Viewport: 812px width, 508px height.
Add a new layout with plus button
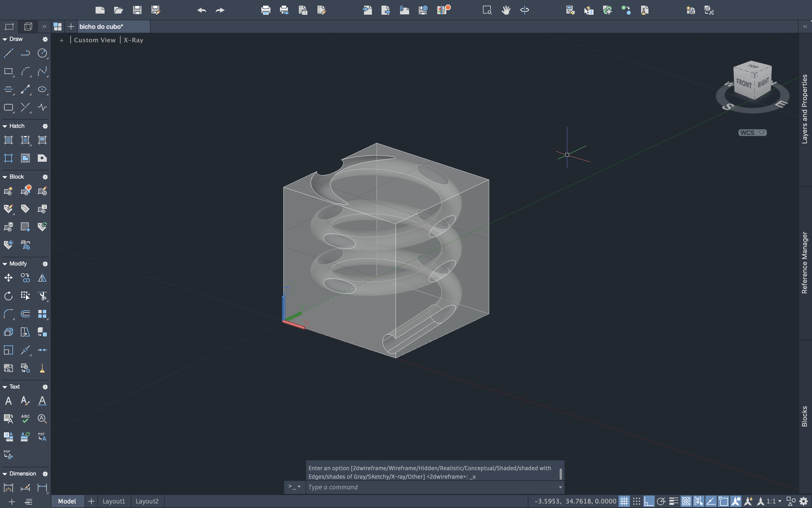point(91,501)
